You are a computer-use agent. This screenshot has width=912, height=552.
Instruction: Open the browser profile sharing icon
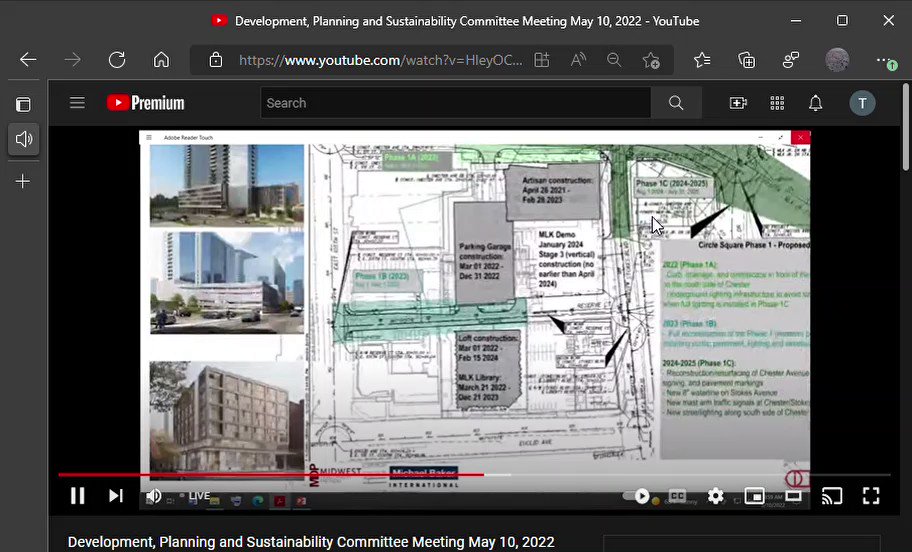pos(791,59)
